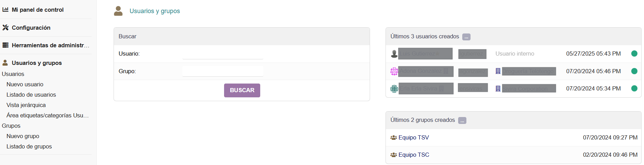Click the grey avatar of the Usuario interno row

click(x=394, y=54)
